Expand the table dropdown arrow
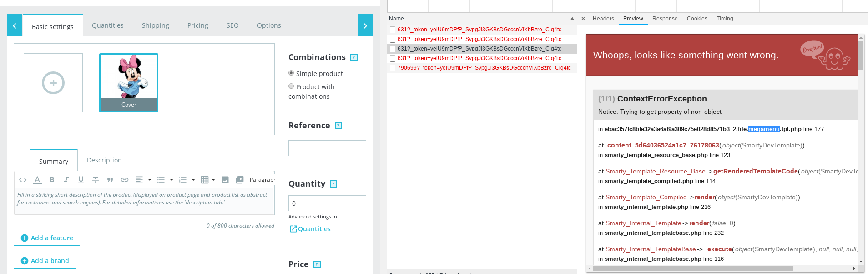868x274 pixels. [213, 180]
